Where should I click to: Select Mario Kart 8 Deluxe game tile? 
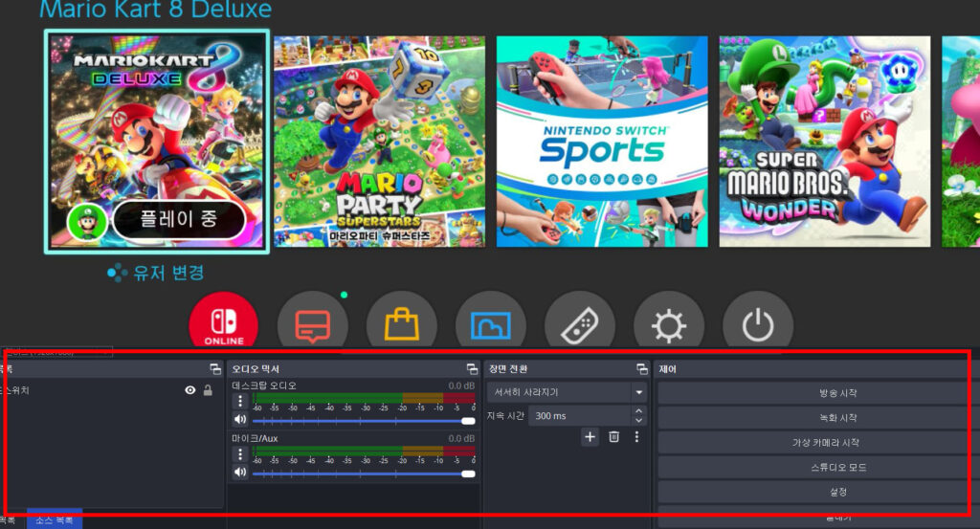(157, 142)
